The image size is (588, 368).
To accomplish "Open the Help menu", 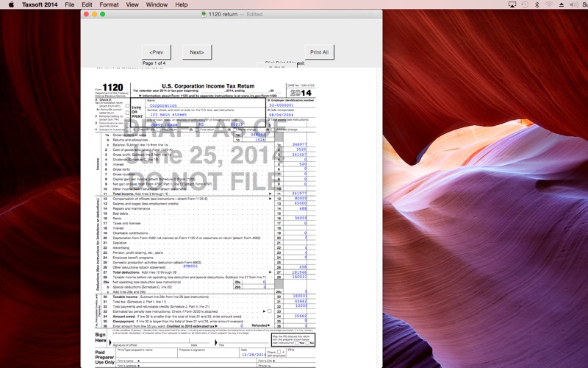I will point(181,4).
